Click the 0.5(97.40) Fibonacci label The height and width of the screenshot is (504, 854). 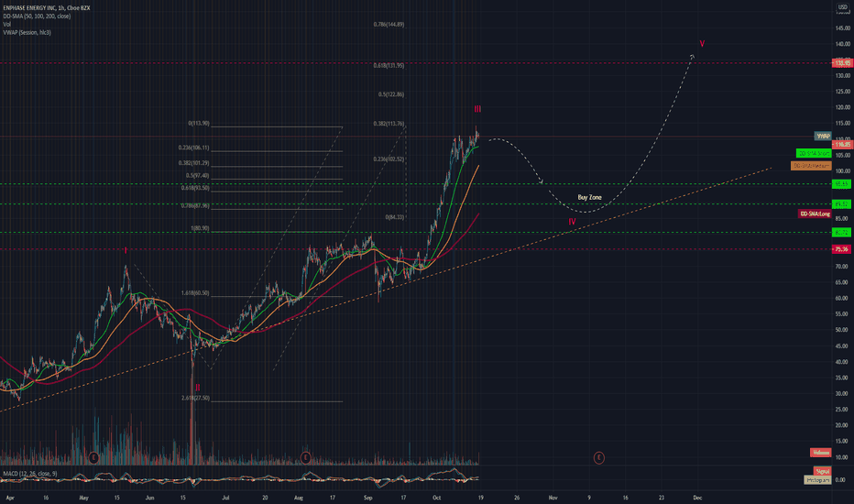point(198,175)
